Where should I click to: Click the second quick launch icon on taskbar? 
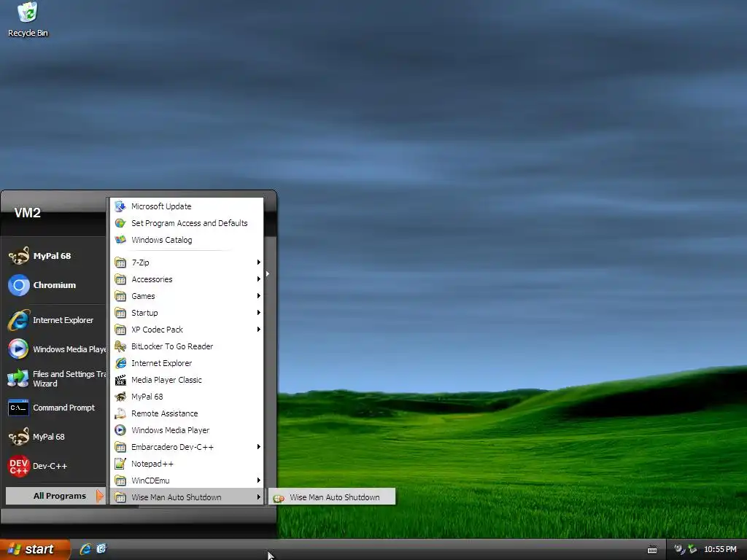[x=101, y=549]
